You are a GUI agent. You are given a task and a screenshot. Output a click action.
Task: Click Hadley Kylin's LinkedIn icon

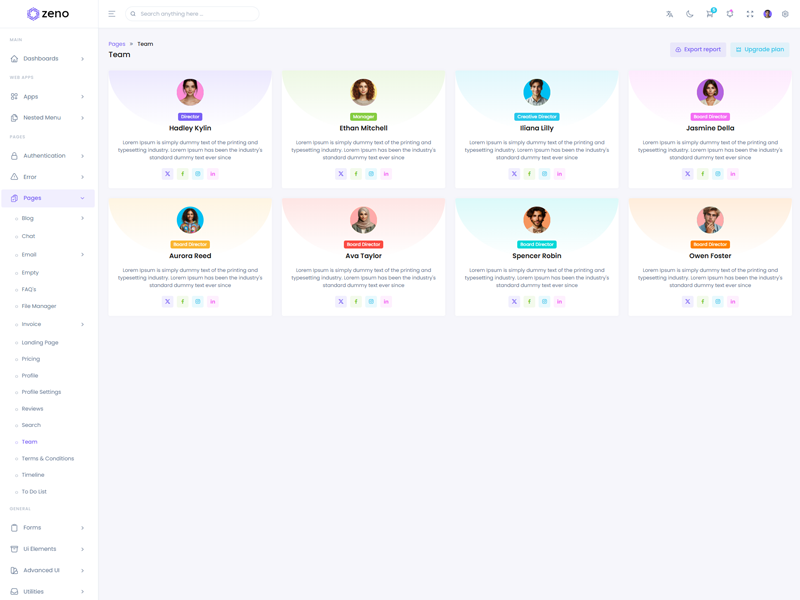pyautogui.click(x=213, y=174)
